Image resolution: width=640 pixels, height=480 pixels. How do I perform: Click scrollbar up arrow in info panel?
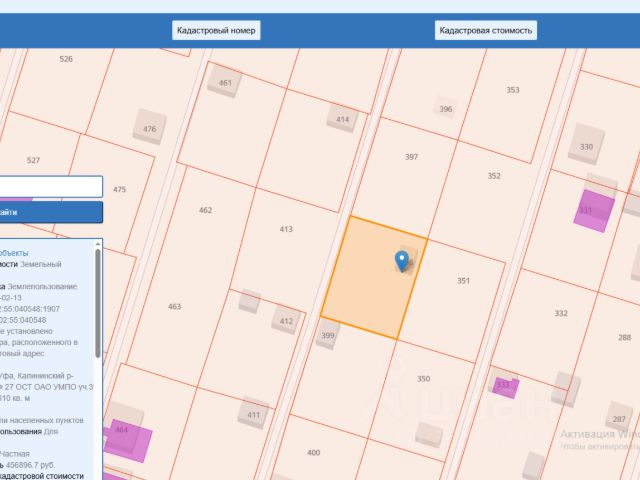[98, 244]
